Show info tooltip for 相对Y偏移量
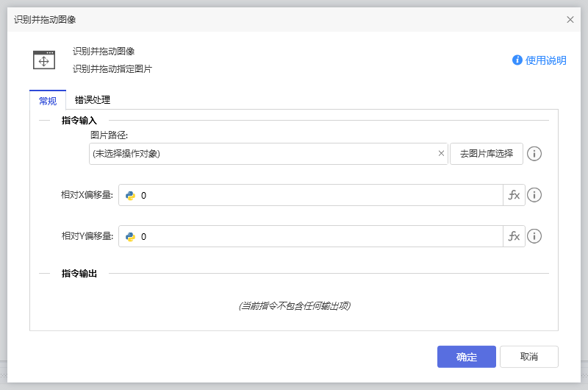Viewport: 588px width, 390px height. tap(535, 236)
